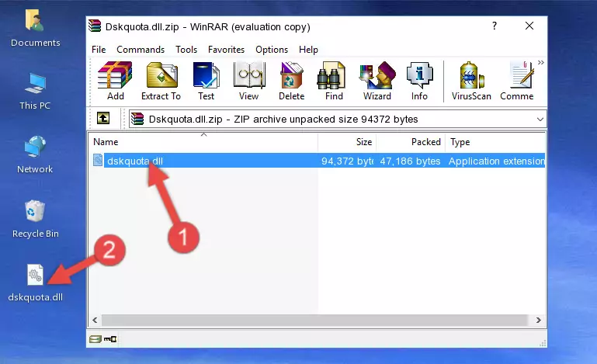Run Test on the archive
This screenshot has width=597, height=364.
coord(206,81)
